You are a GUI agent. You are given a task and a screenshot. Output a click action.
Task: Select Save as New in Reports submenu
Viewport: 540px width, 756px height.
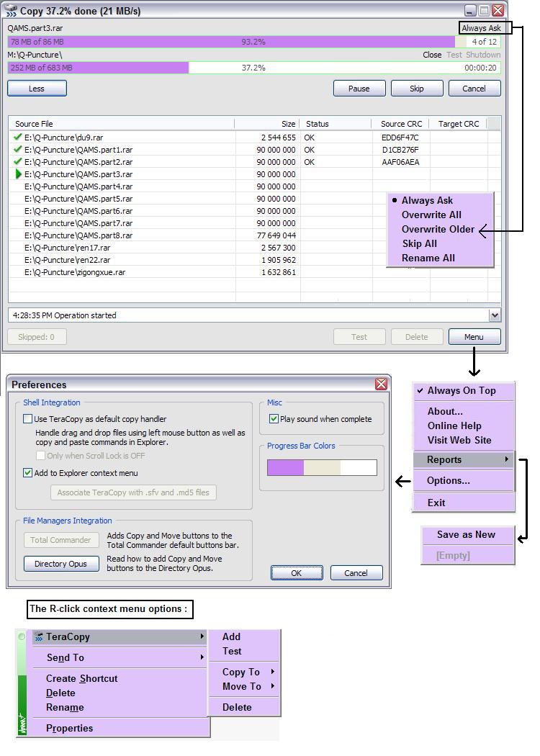click(466, 534)
